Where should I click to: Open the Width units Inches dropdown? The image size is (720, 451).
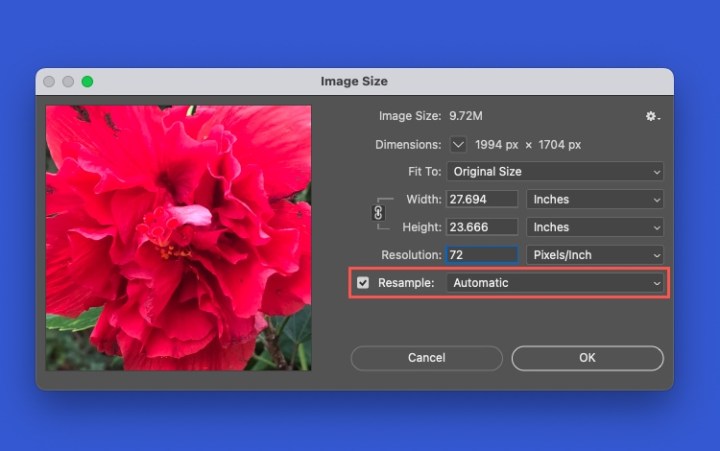595,200
